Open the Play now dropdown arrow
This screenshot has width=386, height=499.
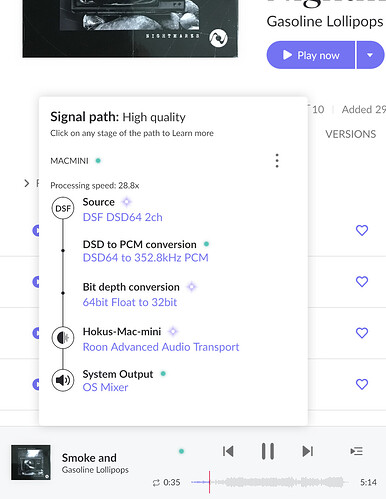(370, 55)
